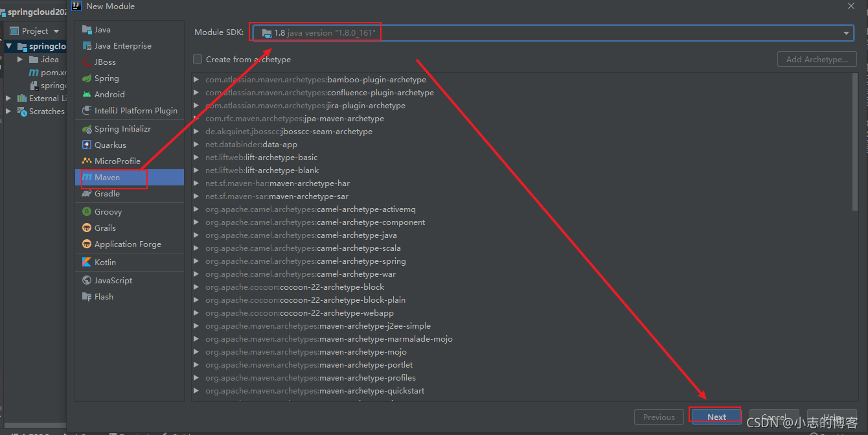Click the .idea folder icon

pos(34,60)
